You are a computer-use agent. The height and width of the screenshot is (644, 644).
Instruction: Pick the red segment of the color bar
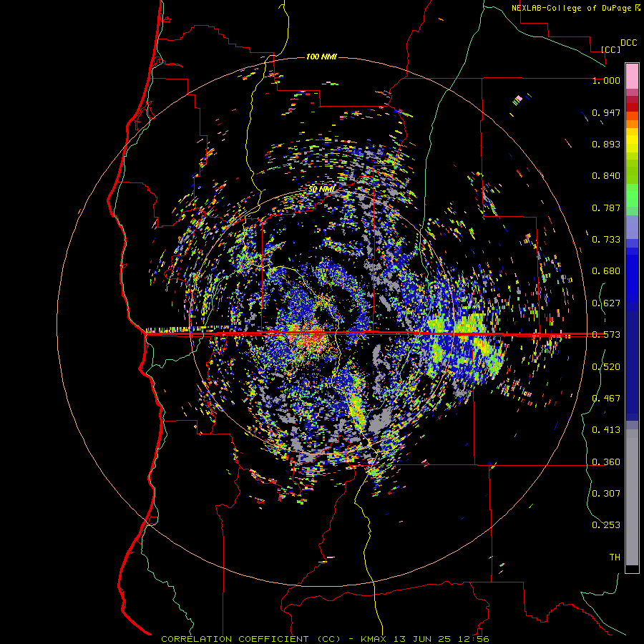(632, 107)
